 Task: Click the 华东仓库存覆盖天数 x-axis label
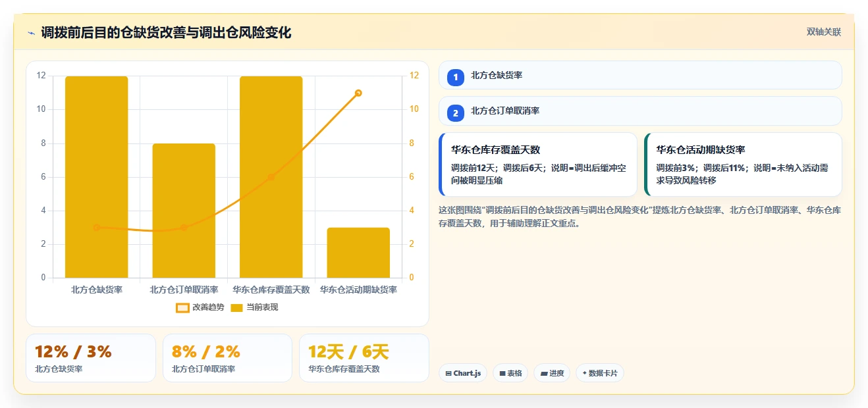pos(271,290)
